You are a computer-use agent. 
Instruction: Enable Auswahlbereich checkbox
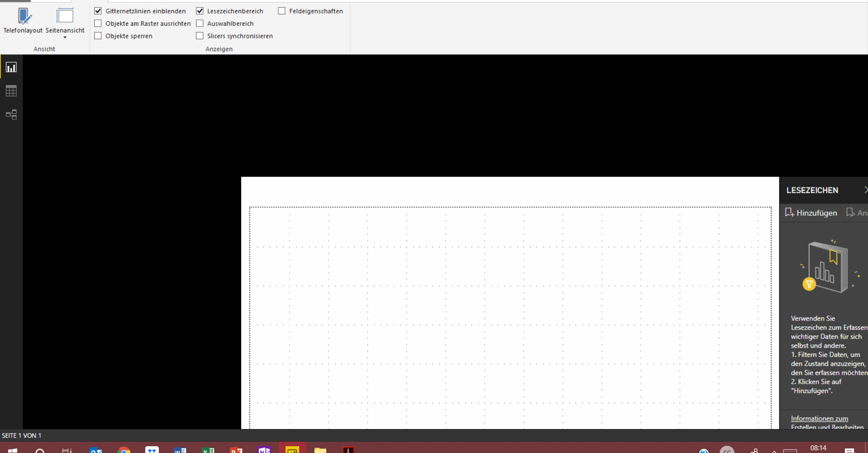pyautogui.click(x=200, y=24)
